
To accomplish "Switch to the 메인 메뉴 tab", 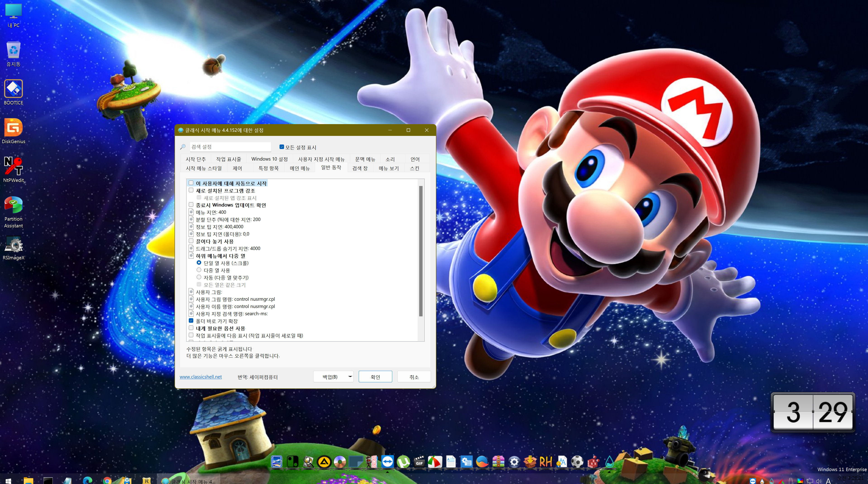I will [299, 168].
